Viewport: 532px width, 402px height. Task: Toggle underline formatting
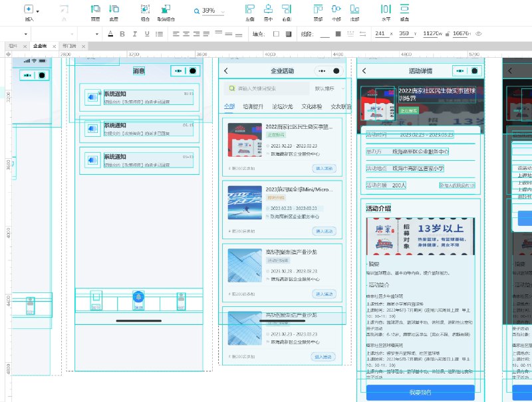[x=147, y=34]
